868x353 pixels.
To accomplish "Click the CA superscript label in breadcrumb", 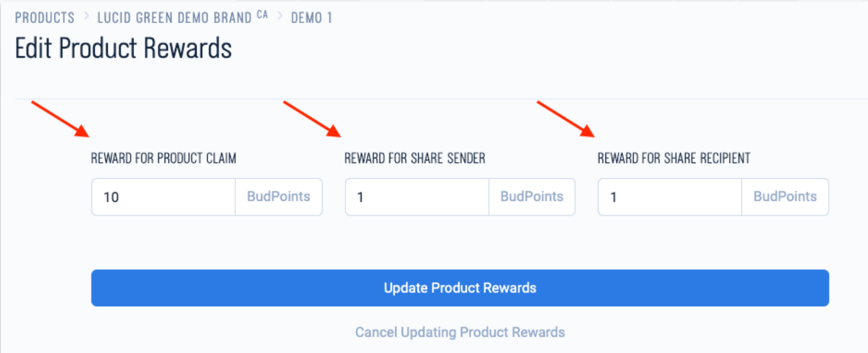I will tap(262, 14).
